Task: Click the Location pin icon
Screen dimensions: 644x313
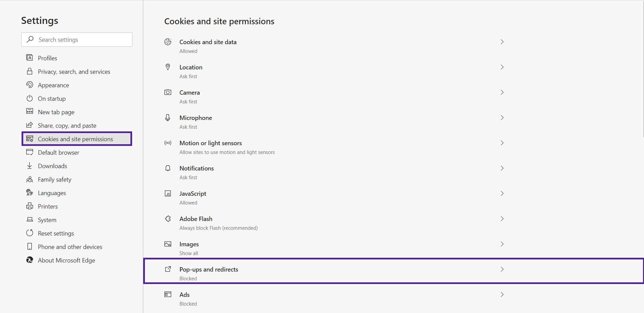Action: [168, 67]
